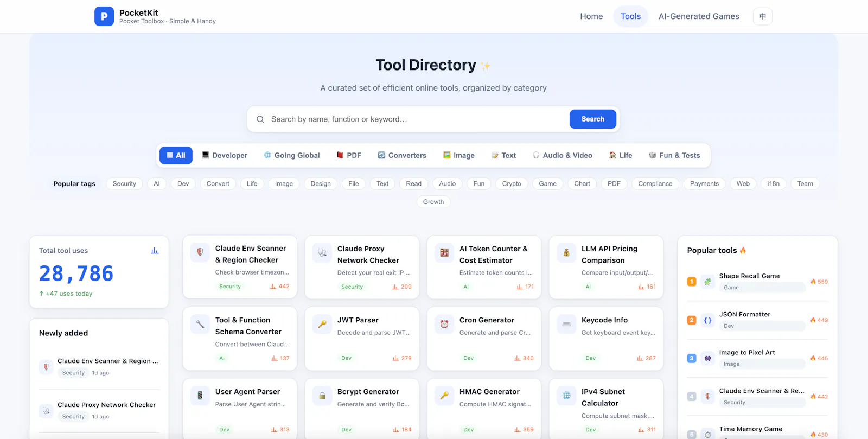This screenshot has height=439, width=868.
Task: Click the blue Search button
Action: point(593,119)
